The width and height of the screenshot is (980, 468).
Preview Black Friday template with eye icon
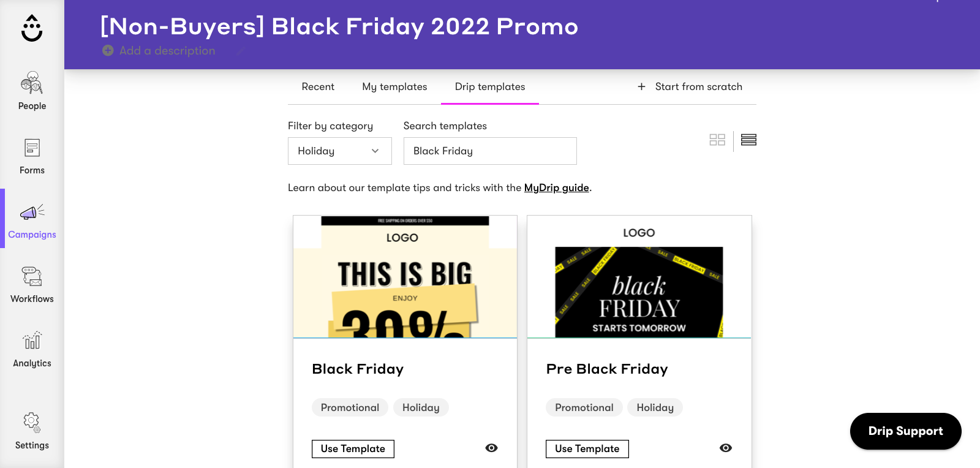point(491,448)
